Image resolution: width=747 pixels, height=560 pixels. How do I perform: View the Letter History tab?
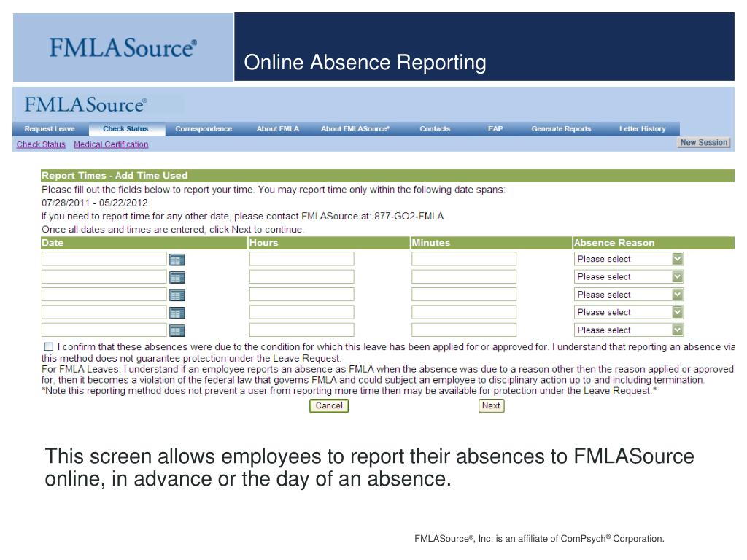(x=642, y=128)
